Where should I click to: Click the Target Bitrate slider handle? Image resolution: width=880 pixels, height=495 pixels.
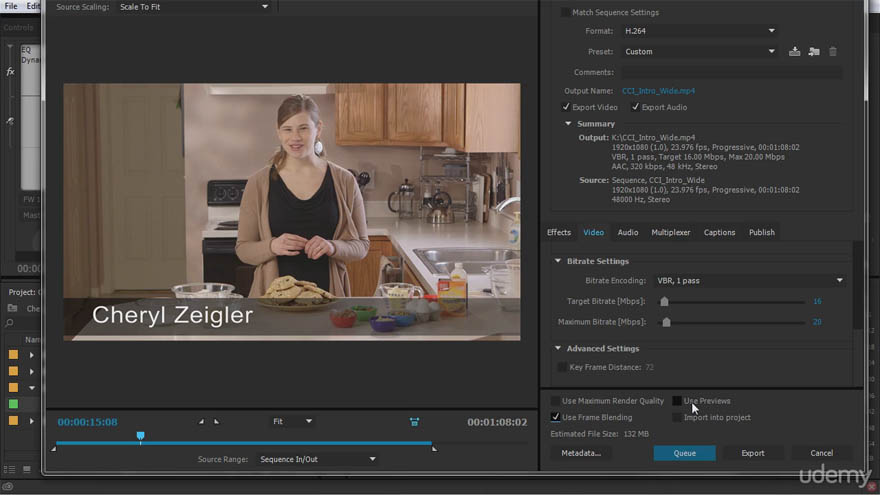click(x=664, y=301)
